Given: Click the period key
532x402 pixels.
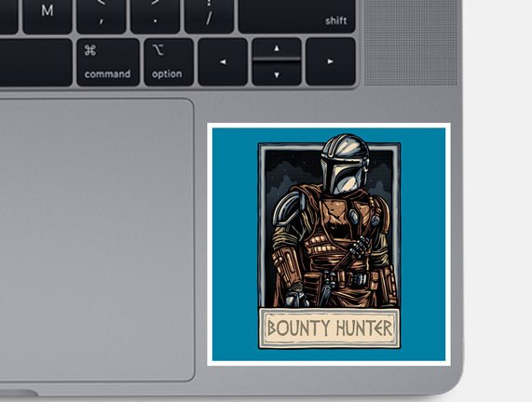Looking at the screenshot, I should (x=155, y=16).
